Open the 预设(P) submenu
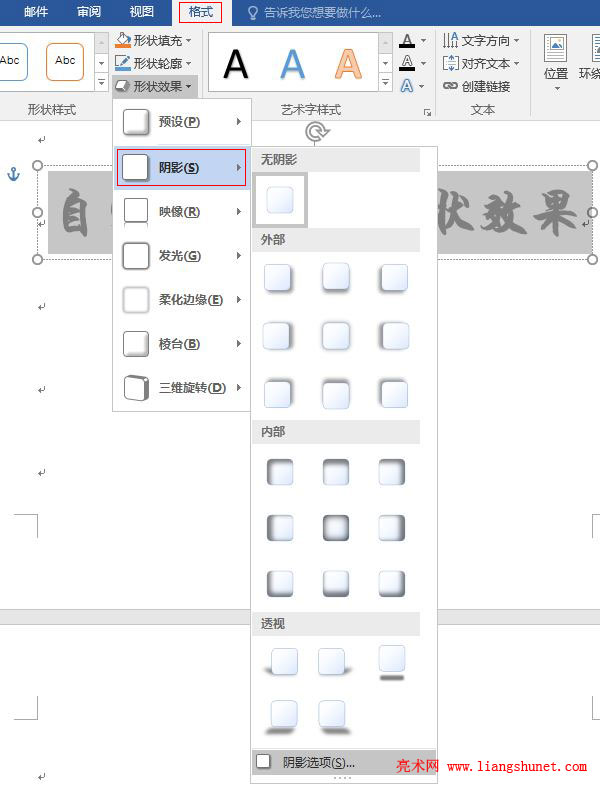The image size is (600, 787). [182, 122]
